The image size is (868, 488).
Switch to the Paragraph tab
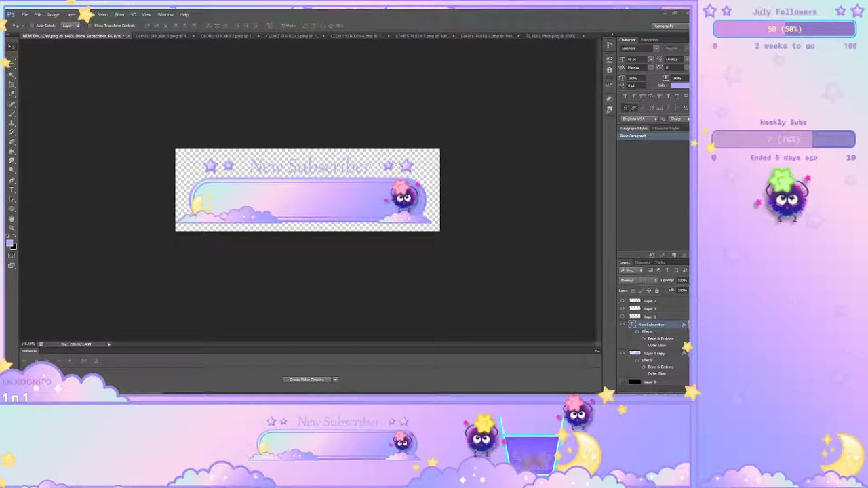pos(649,40)
